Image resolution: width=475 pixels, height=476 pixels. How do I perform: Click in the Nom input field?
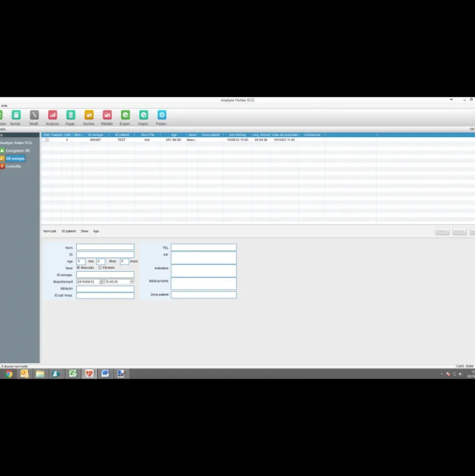click(105, 247)
